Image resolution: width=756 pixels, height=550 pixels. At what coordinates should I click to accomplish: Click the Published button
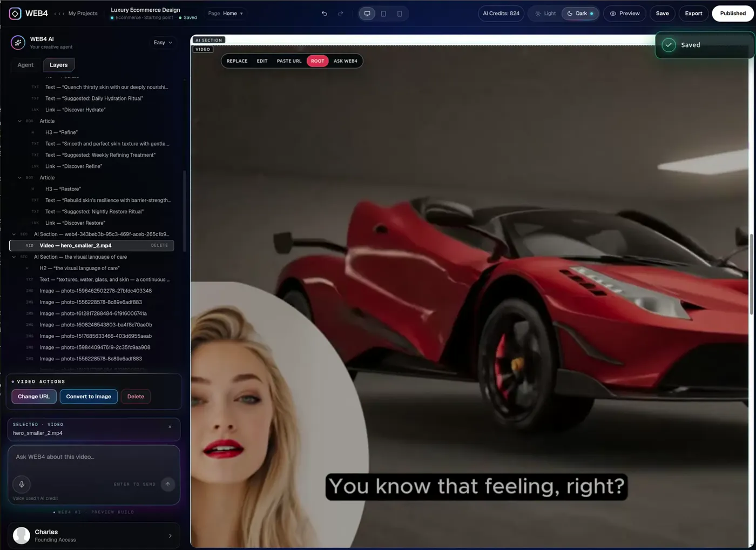point(733,14)
